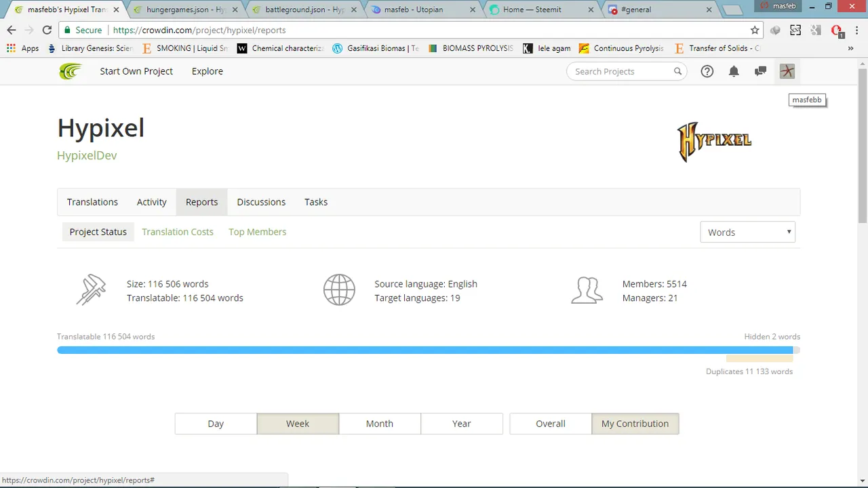Image resolution: width=868 pixels, height=488 pixels.
Task: Open the SMOKING Liquid Smoke bookmark
Action: pos(185,48)
